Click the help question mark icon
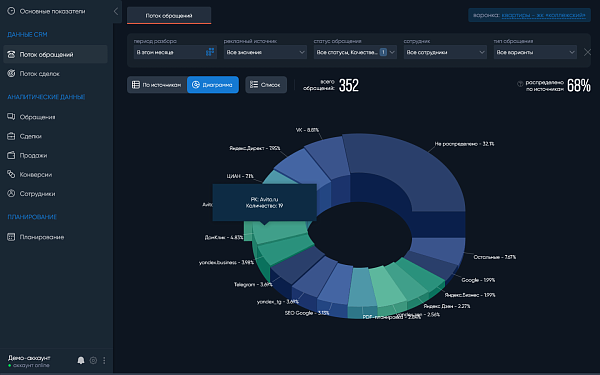Viewport: 600px width, 375px height. [x=520, y=84]
